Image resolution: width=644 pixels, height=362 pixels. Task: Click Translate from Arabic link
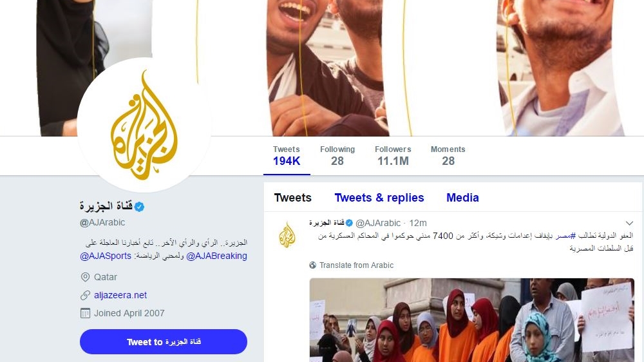pyautogui.click(x=356, y=265)
